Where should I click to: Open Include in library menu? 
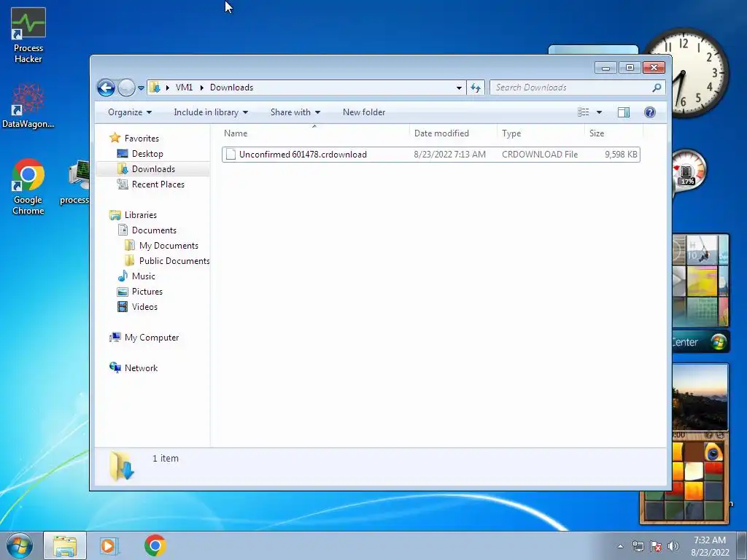click(211, 112)
